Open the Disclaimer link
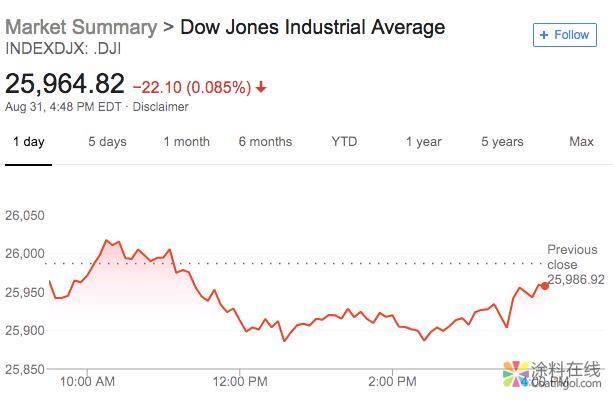Screen dimensions: 613x401 tap(160, 107)
